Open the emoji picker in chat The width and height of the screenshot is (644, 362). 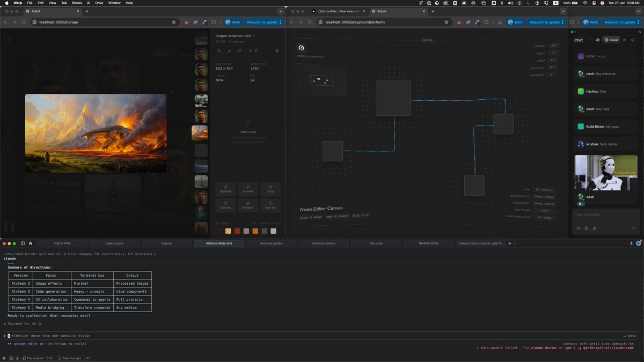[578, 228]
